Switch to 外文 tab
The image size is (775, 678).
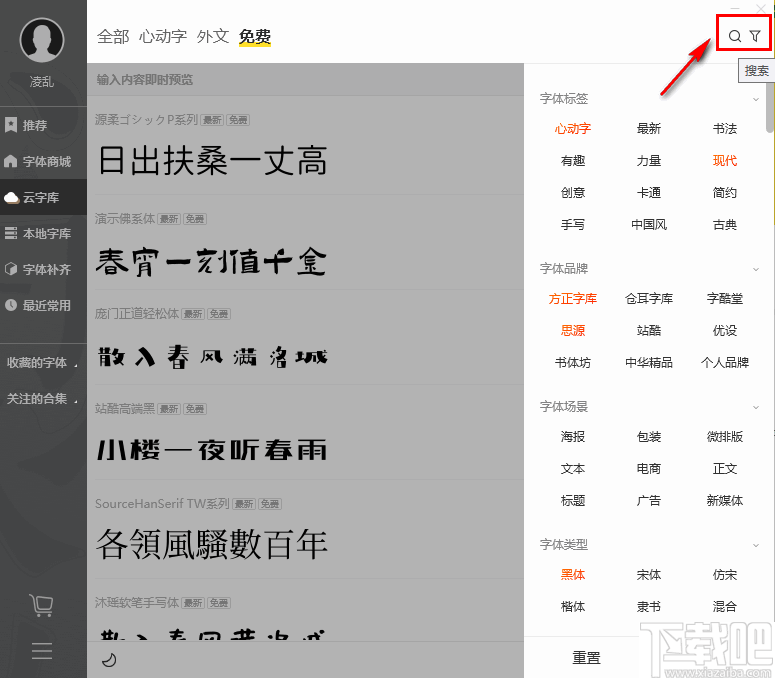(x=213, y=37)
